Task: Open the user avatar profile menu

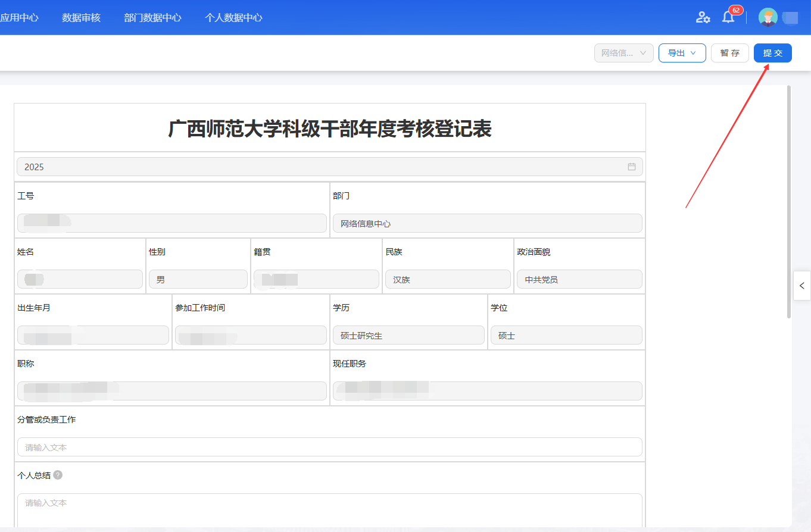Action: pos(768,17)
